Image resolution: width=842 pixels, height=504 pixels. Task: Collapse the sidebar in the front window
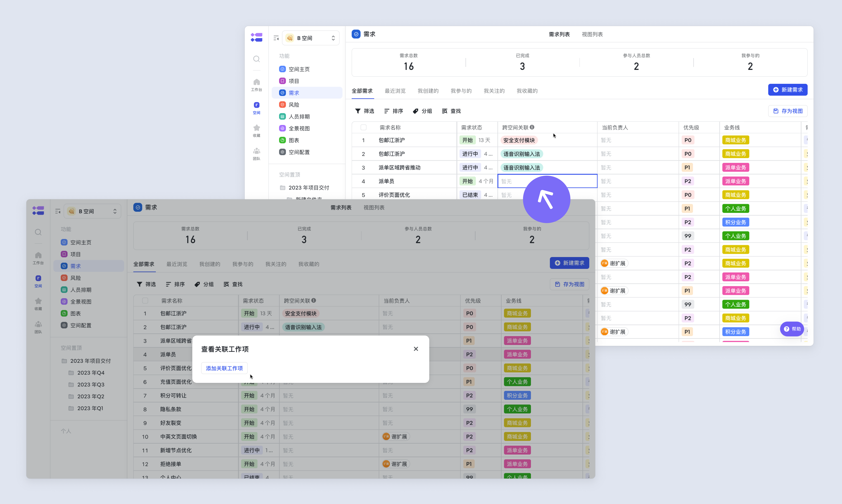pyautogui.click(x=57, y=211)
